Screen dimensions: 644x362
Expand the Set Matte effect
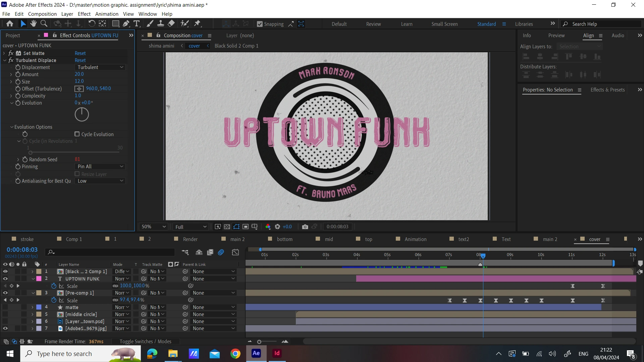point(4,53)
